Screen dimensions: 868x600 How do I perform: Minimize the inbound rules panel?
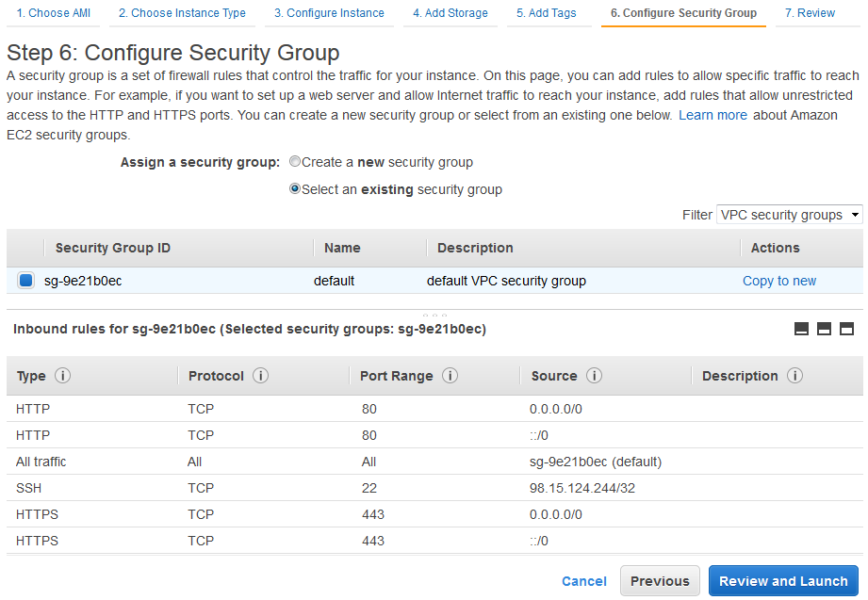coord(802,329)
